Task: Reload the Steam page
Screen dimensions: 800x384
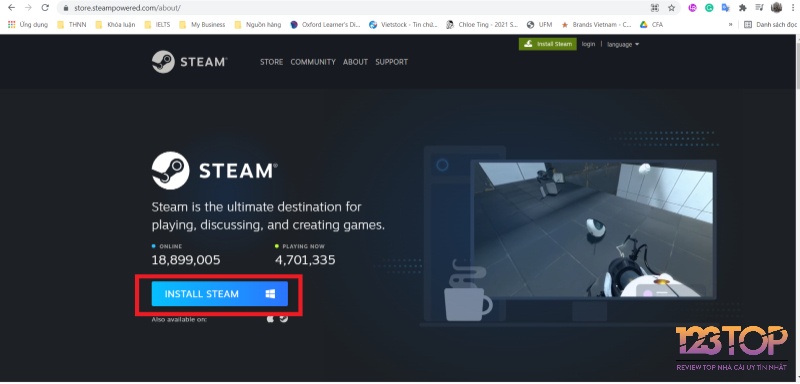Action: 45,8
